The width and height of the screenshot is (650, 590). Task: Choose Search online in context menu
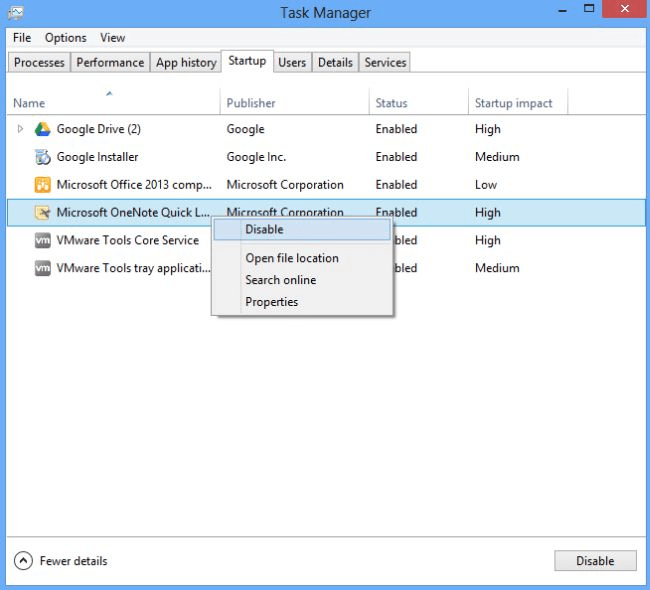pos(302,280)
